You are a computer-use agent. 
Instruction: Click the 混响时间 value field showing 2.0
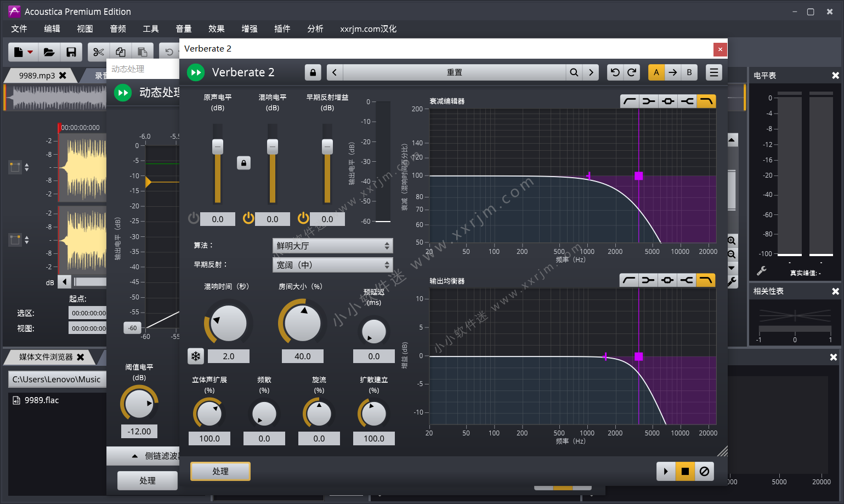tap(229, 356)
